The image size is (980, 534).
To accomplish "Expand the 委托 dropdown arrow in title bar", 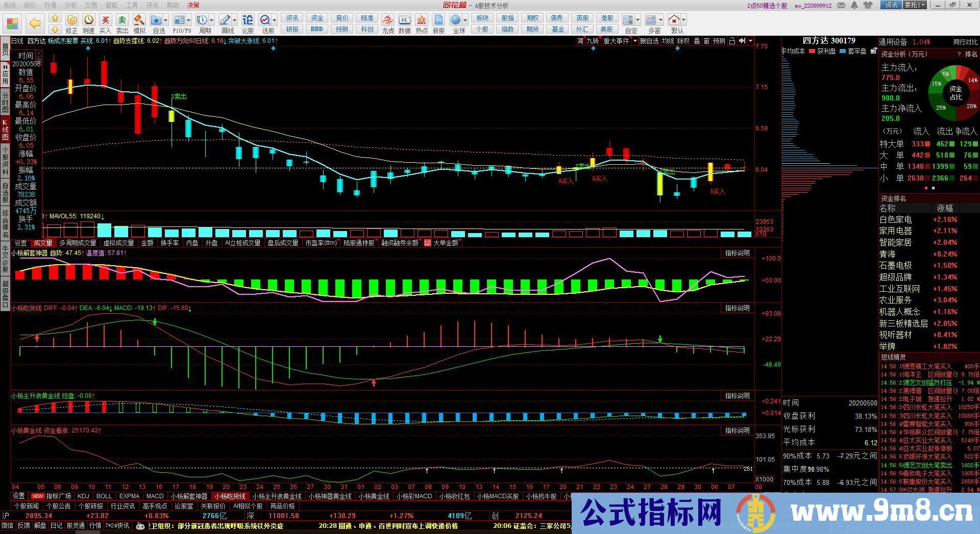I will [923, 5].
